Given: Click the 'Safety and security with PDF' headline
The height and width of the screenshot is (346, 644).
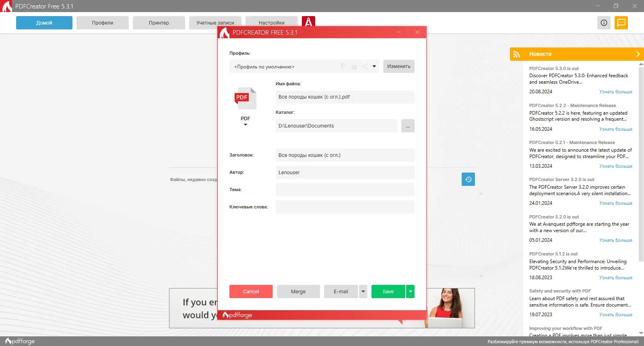Looking at the screenshot, I should tap(560, 291).
